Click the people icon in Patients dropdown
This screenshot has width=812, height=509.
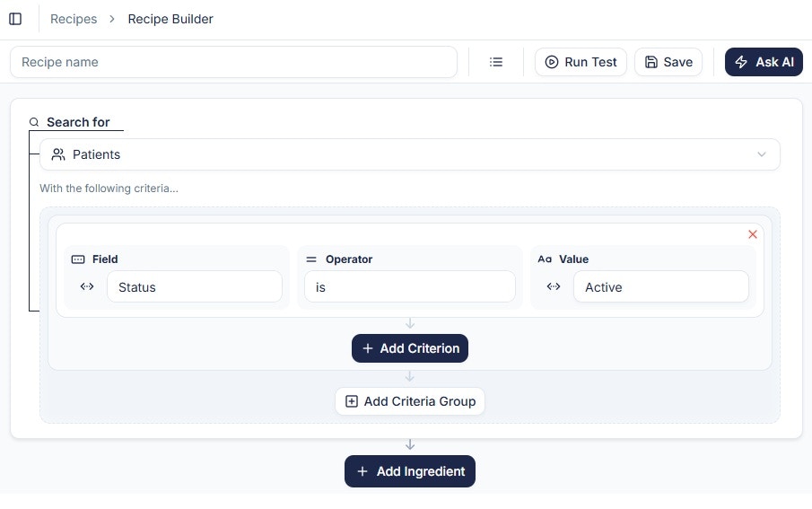(58, 154)
